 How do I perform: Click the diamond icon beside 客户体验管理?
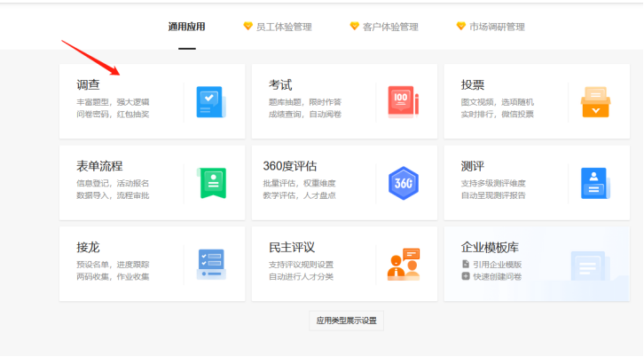click(x=354, y=27)
